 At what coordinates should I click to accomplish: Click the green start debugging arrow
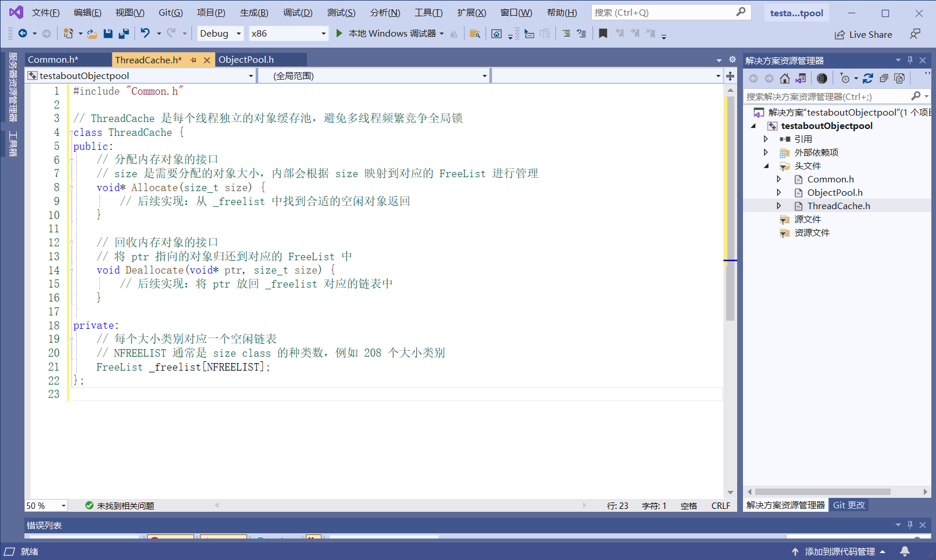pyautogui.click(x=340, y=34)
